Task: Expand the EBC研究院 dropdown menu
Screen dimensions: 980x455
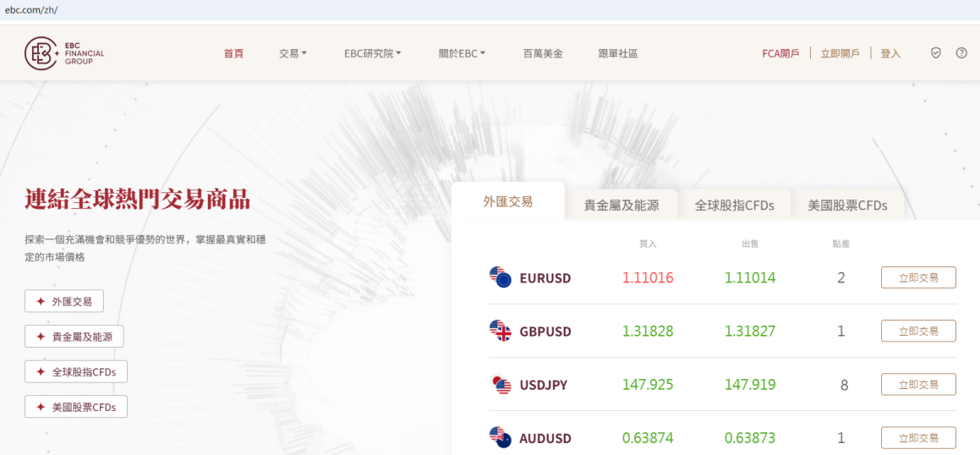Action: [373, 54]
